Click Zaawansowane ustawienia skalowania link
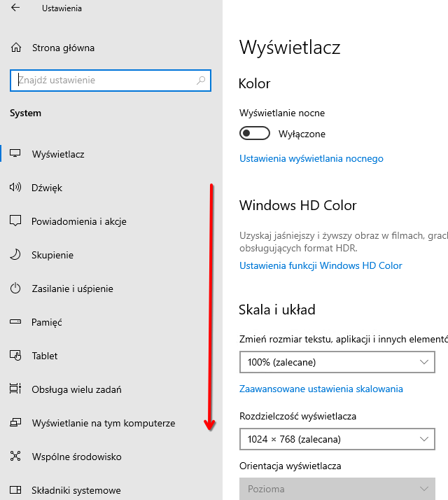This screenshot has height=500, width=448. click(321, 389)
